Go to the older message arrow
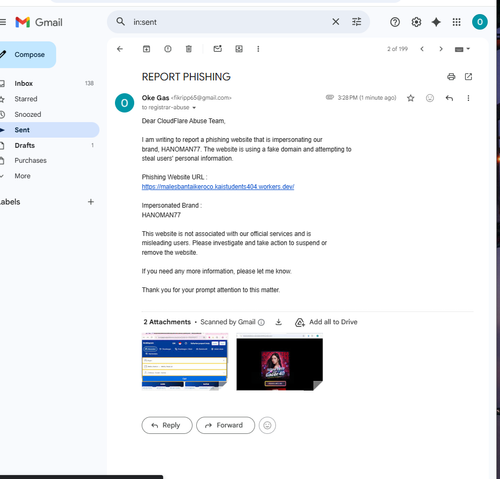This screenshot has width=500, height=479. [441, 49]
